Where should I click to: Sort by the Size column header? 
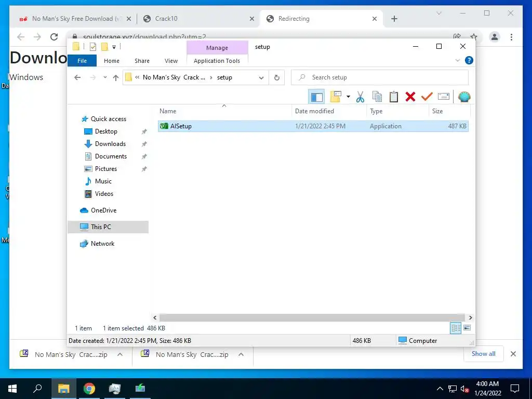click(x=437, y=111)
